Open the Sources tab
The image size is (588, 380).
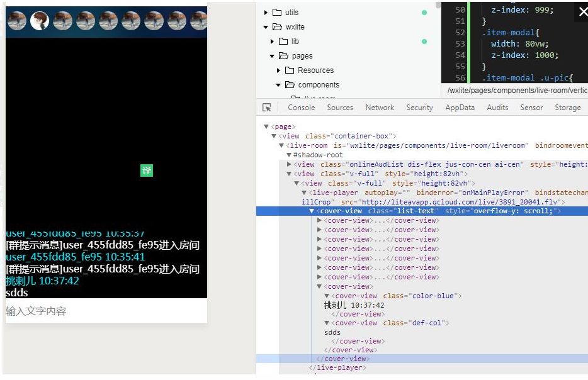point(340,108)
